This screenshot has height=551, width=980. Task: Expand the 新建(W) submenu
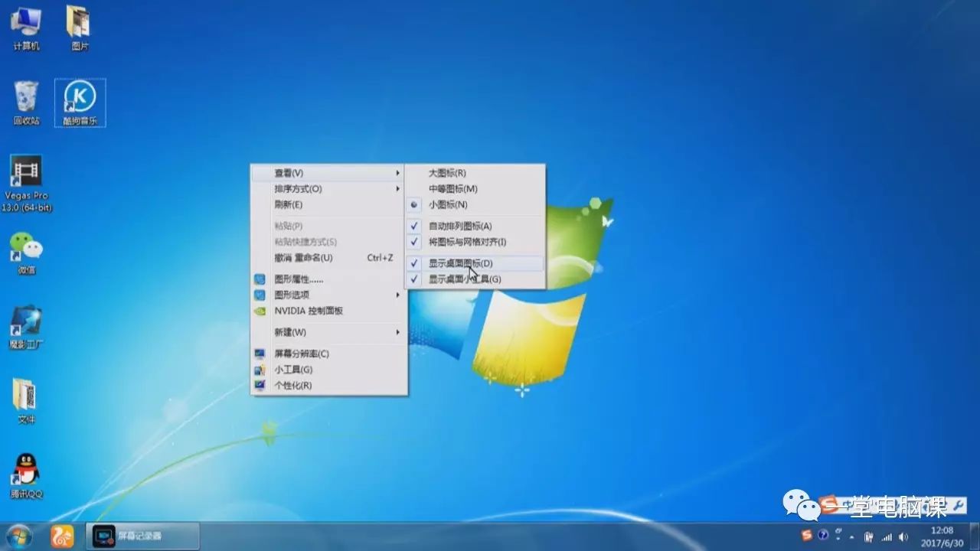coord(328,332)
